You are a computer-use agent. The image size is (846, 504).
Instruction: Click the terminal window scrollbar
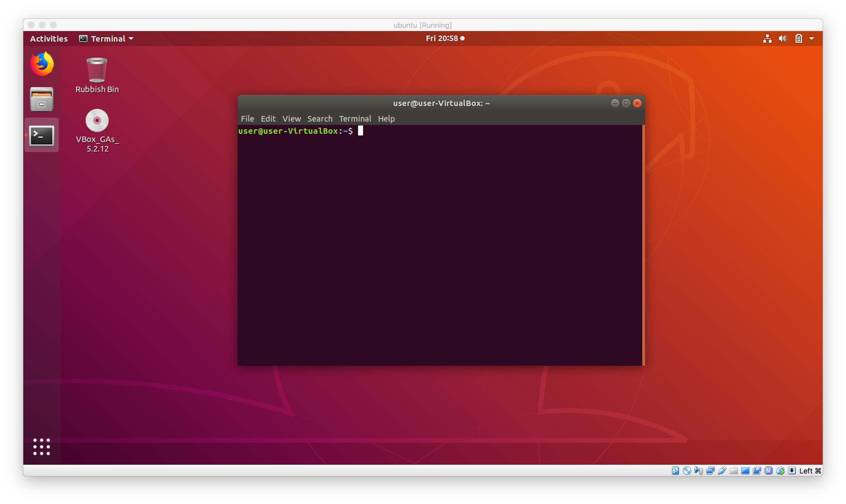coord(643,245)
